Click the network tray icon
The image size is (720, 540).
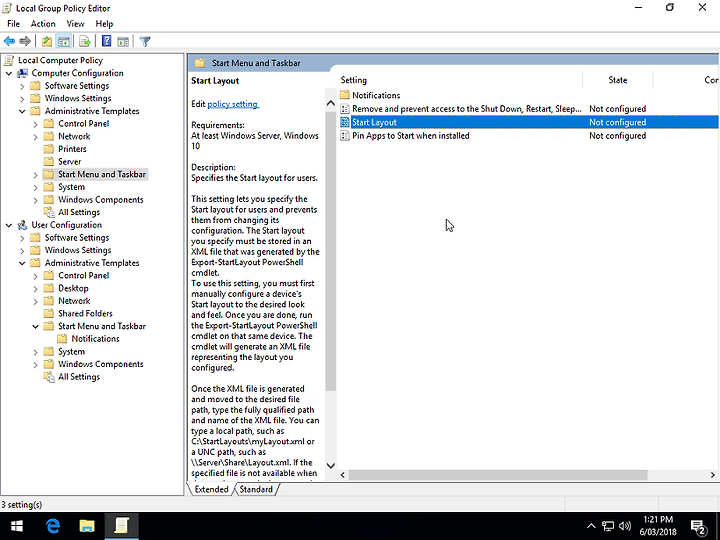tap(608, 526)
